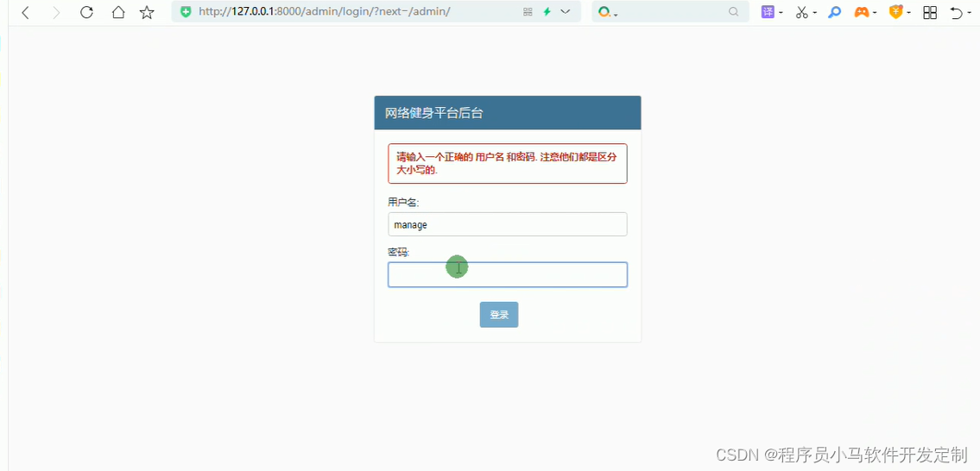Click the browser search box

(670, 12)
